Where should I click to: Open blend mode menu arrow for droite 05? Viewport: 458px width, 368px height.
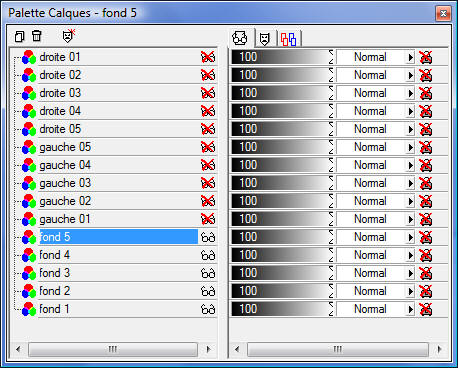coord(410,129)
